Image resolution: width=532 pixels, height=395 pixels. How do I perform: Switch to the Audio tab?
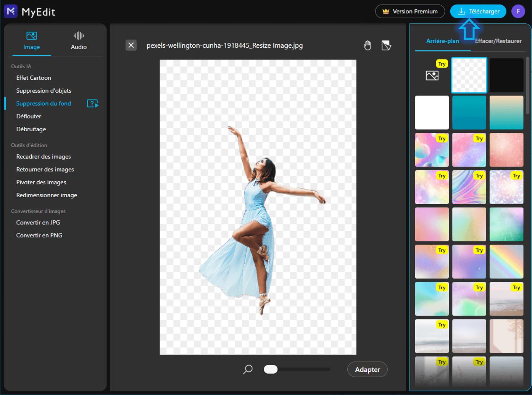click(79, 41)
